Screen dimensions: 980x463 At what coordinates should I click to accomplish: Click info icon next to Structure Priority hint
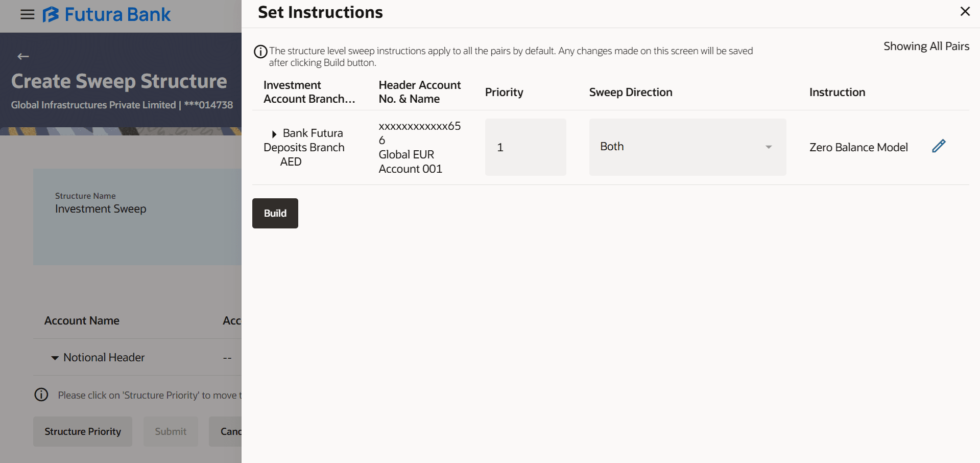tap(41, 395)
